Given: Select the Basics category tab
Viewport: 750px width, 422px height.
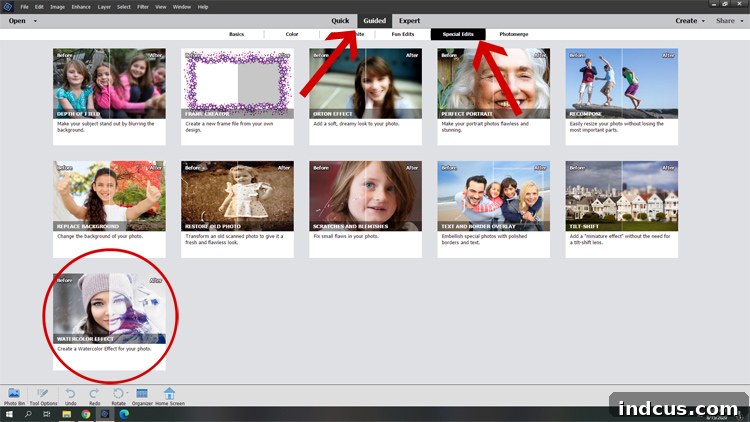Looking at the screenshot, I should coord(236,34).
